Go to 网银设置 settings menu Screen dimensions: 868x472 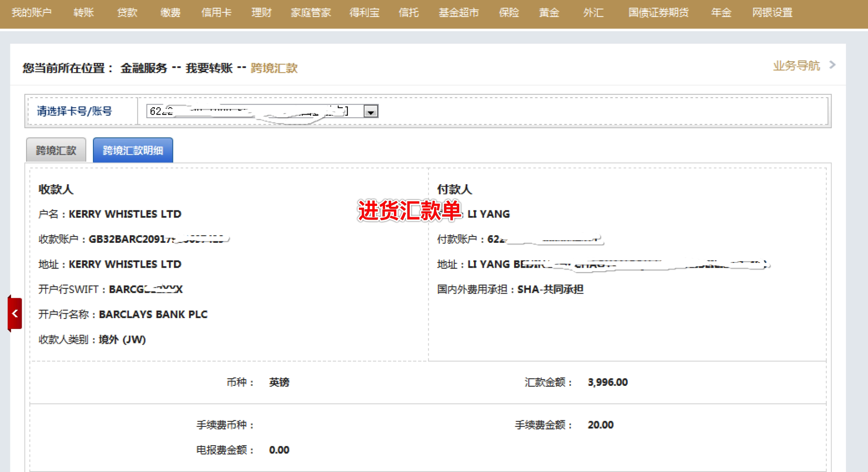coord(772,13)
